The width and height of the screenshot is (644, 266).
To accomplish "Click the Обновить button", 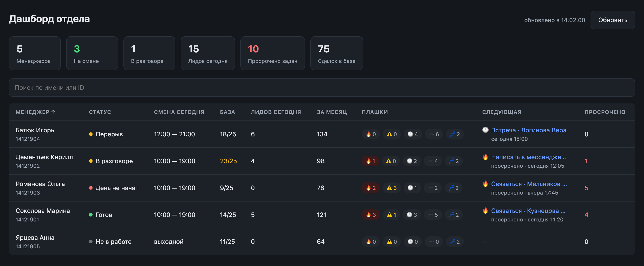I will point(612,20).
